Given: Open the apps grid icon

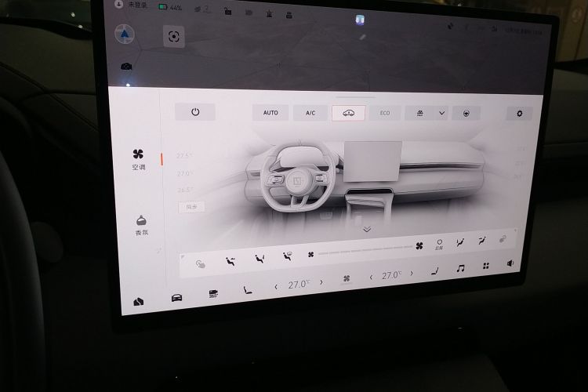Looking at the screenshot, I should pos(486,266).
